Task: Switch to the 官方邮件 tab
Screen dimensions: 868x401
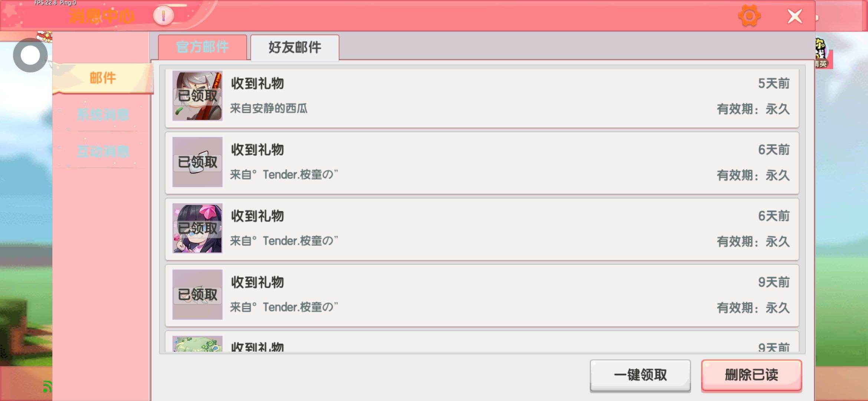Action: [203, 47]
